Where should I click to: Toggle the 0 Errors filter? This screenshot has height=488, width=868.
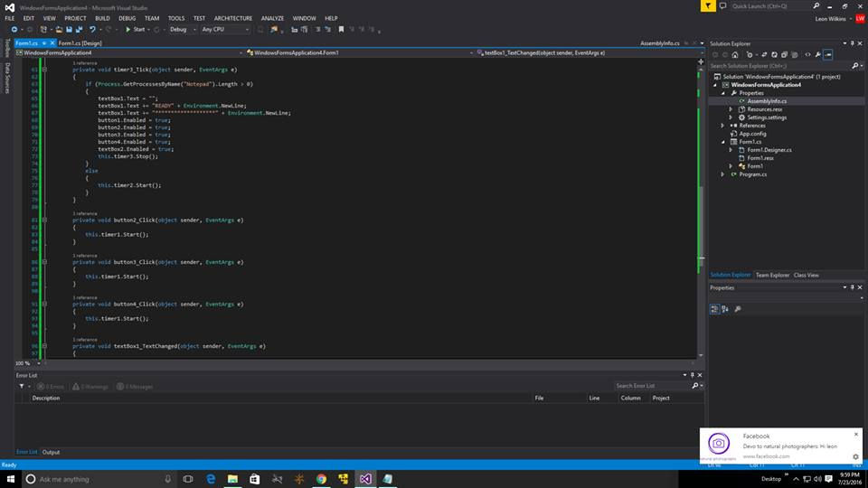(51, 386)
